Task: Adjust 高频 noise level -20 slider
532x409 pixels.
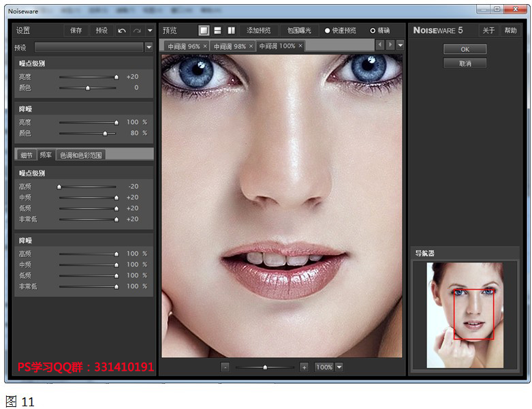Action: click(59, 187)
